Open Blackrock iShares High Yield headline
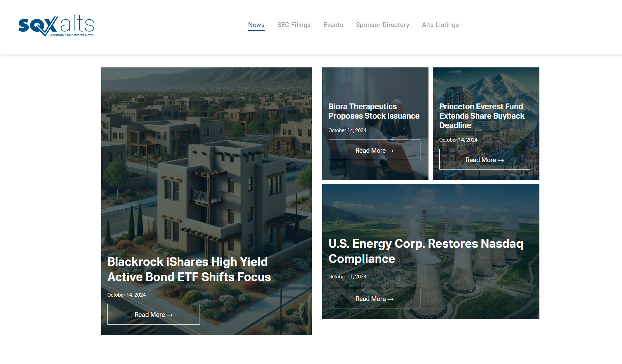This screenshot has height=364, width=622. click(189, 269)
